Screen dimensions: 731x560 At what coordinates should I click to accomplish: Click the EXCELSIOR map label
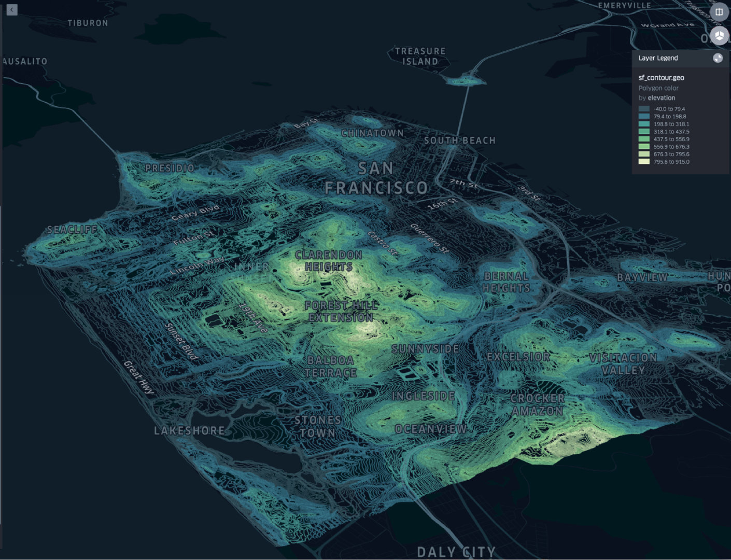518,357
